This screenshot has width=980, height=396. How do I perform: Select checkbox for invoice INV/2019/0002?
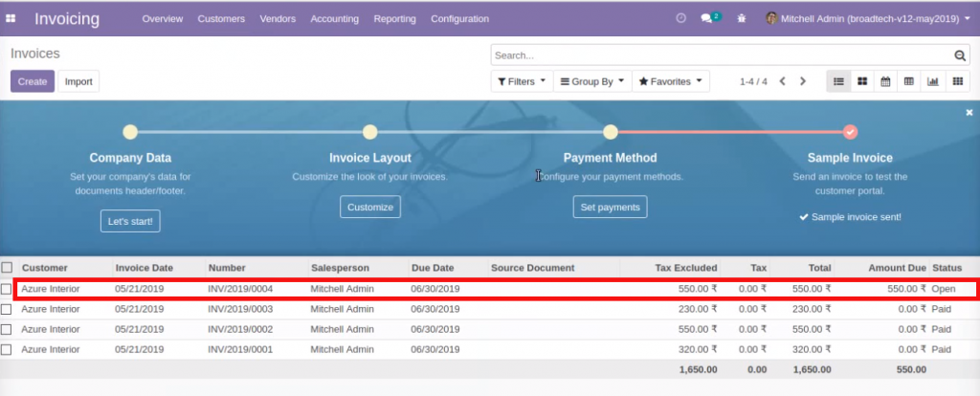(7, 329)
